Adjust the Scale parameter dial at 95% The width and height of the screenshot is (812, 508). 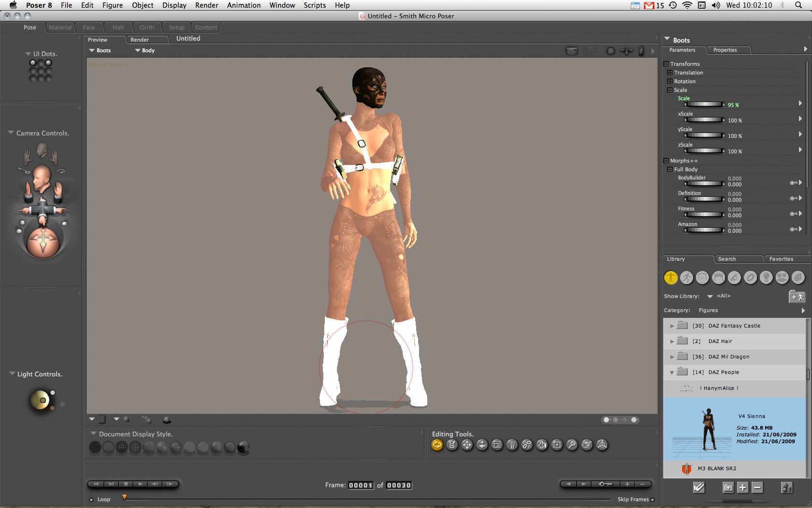tap(704, 105)
